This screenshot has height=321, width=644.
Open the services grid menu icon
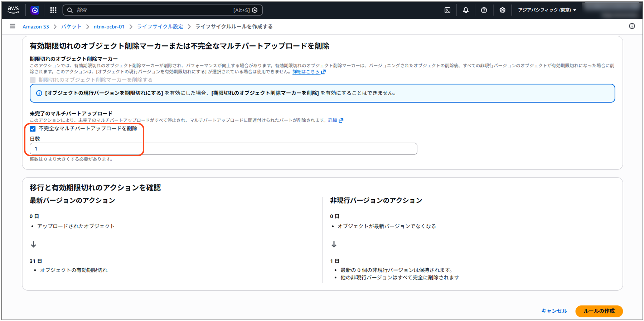coord(53,10)
